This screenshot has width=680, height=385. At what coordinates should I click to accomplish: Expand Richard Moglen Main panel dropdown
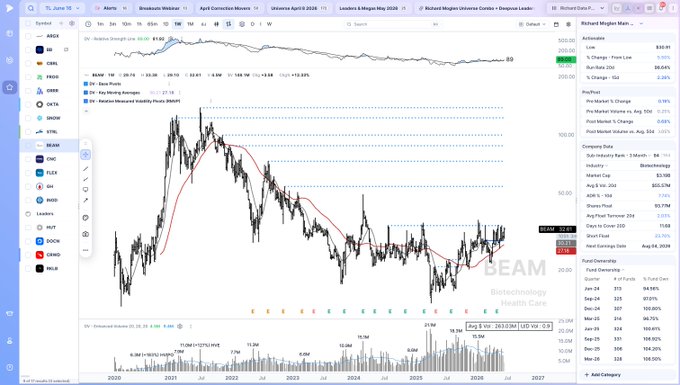pyautogui.click(x=641, y=23)
